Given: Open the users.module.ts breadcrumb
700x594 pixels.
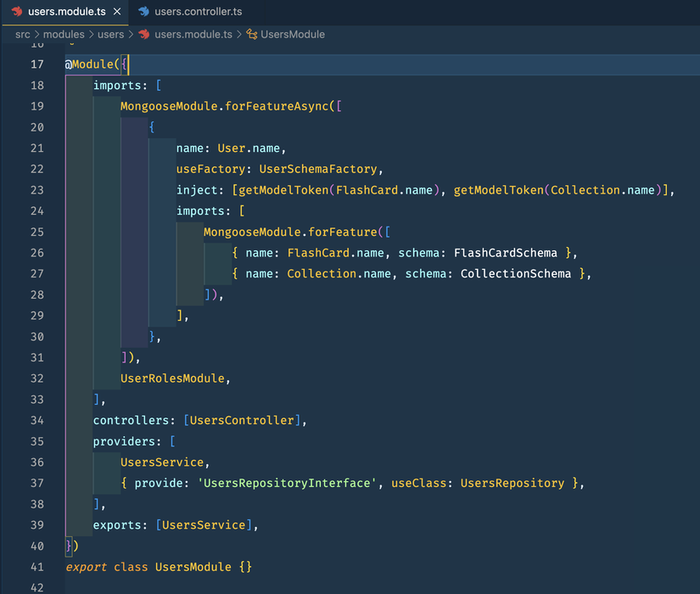Looking at the screenshot, I should [193, 35].
